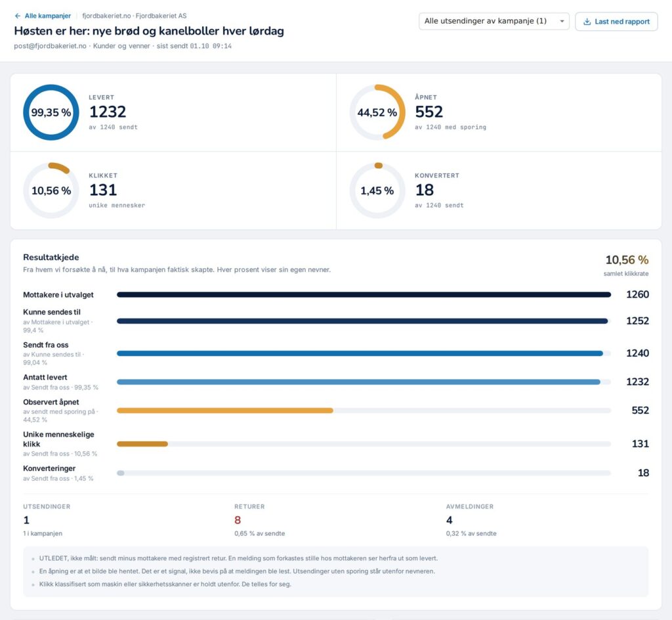Click the av 1240 med sporing caption
Viewport: 672px width, 620px height.
click(450, 127)
